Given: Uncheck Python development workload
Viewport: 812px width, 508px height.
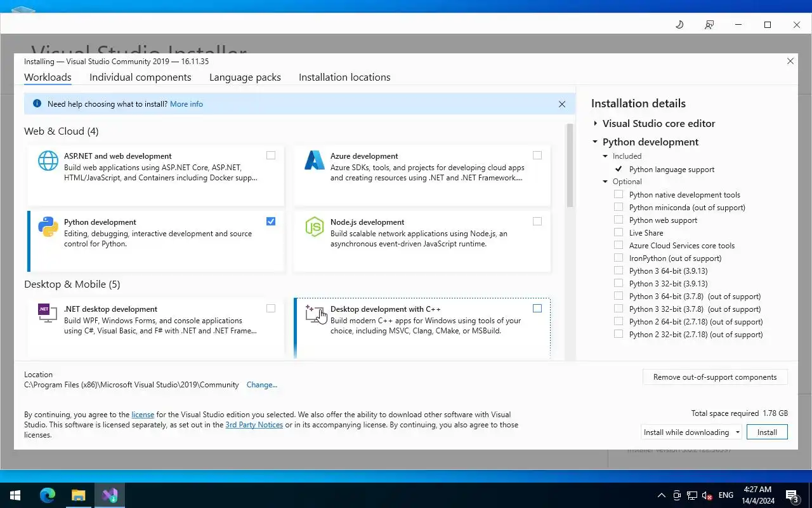Looking at the screenshot, I should [x=271, y=222].
